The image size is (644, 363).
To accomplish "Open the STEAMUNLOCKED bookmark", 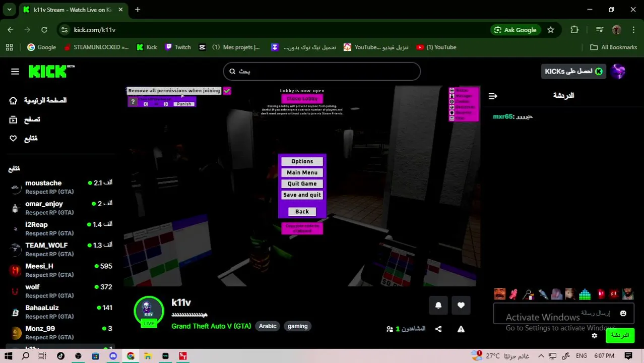I will click(x=96, y=47).
